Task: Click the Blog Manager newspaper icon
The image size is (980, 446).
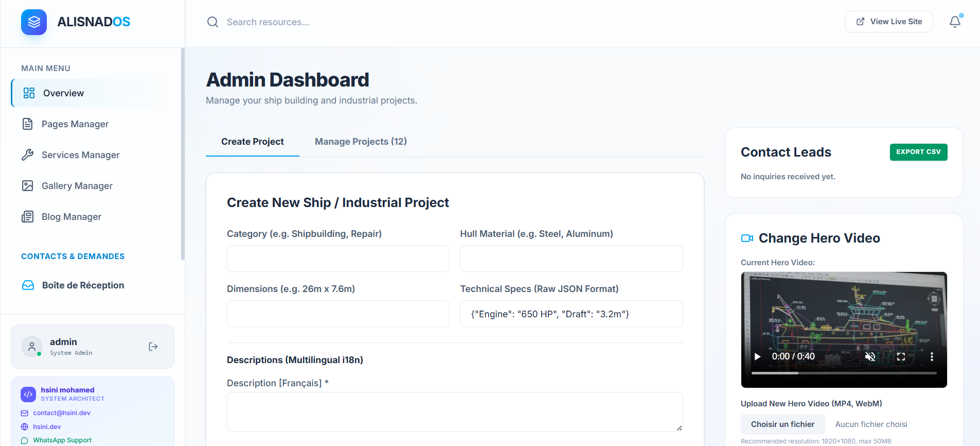Action: tap(28, 217)
